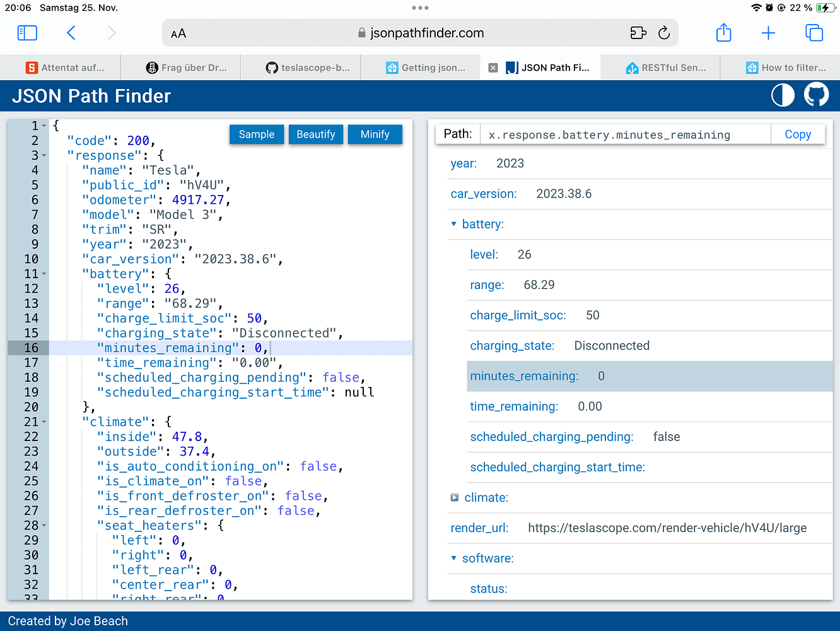
Task: Open a new tab with the plus icon
Action: 768,32
